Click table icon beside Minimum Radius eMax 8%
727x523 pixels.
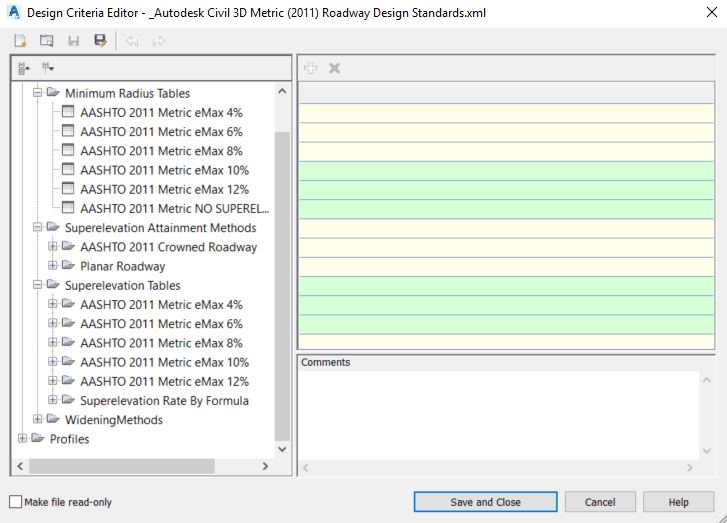(68, 150)
